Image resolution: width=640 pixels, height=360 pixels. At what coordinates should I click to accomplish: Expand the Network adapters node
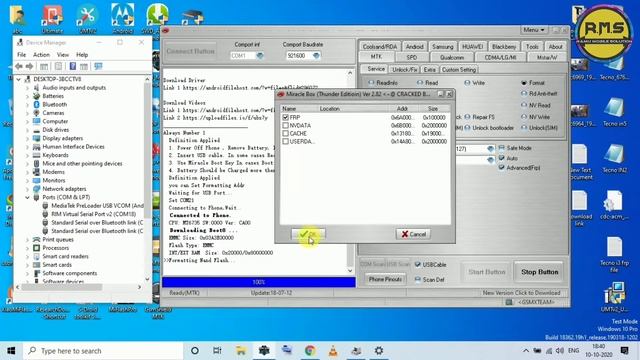click(27, 189)
